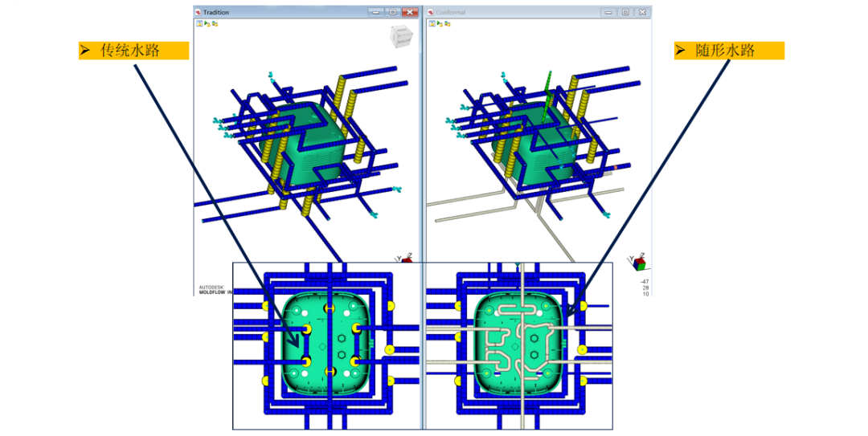
Task: Activate the Tradition window by its title text
Action: click(x=216, y=12)
